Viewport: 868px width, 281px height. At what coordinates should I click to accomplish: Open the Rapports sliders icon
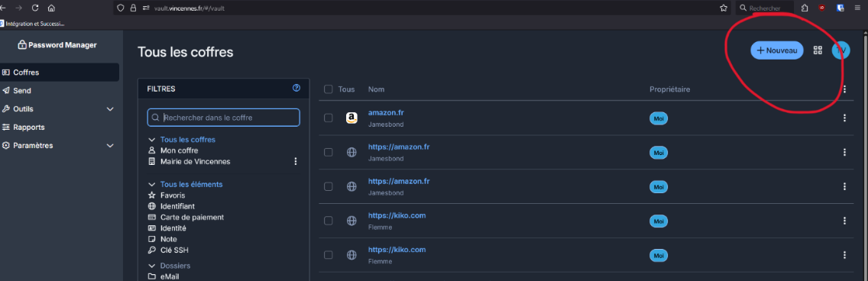pyautogui.click(x=6, y=128)
